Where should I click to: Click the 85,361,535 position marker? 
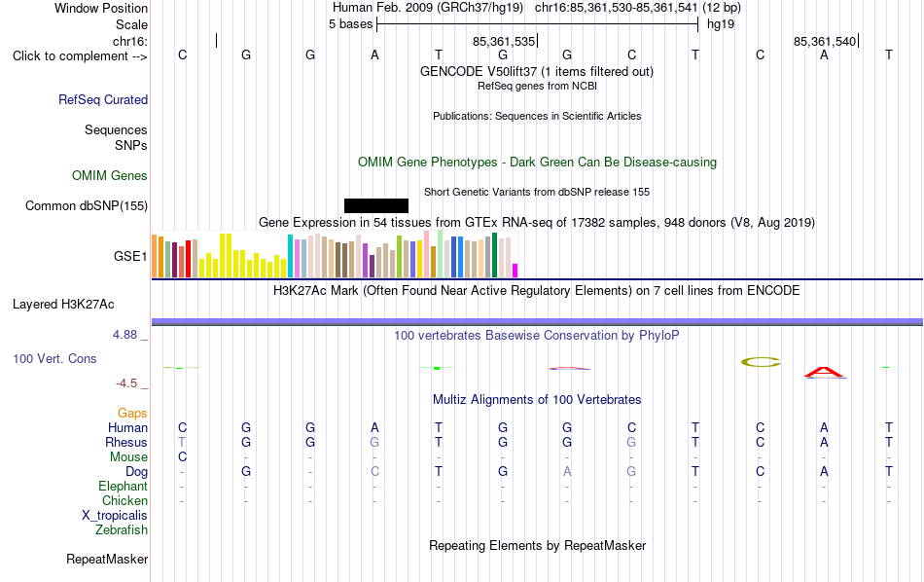pos(504,41)
